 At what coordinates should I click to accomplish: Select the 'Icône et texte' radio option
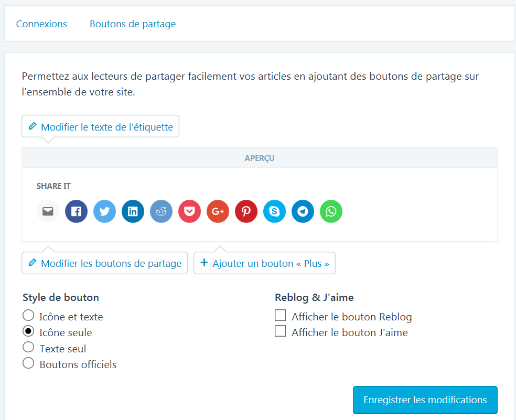pos(28,316)
